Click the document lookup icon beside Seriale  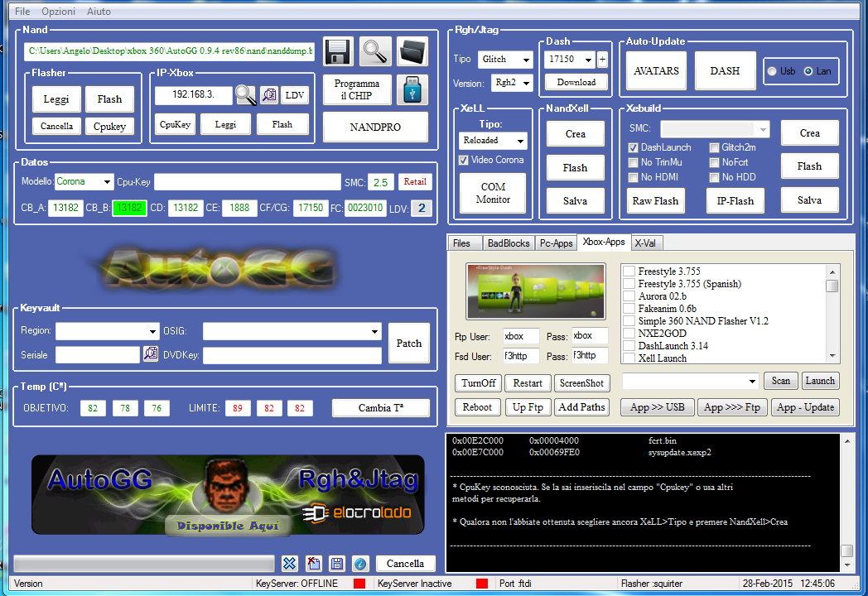151,353
